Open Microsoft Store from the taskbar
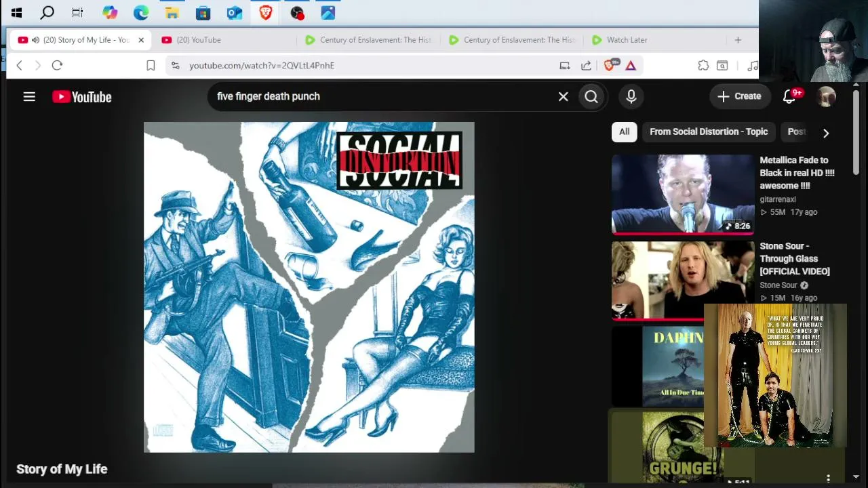The image size is (868, 488). (203, 12)
